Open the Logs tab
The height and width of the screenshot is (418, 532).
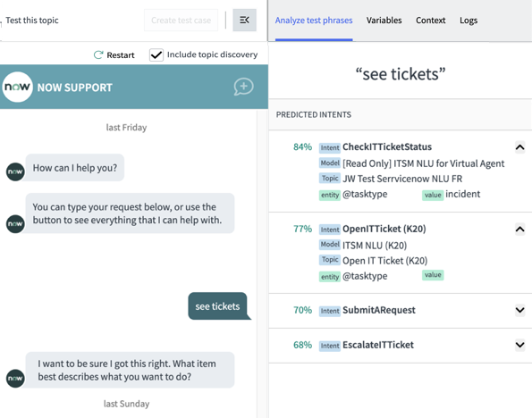tap(469, 21)
